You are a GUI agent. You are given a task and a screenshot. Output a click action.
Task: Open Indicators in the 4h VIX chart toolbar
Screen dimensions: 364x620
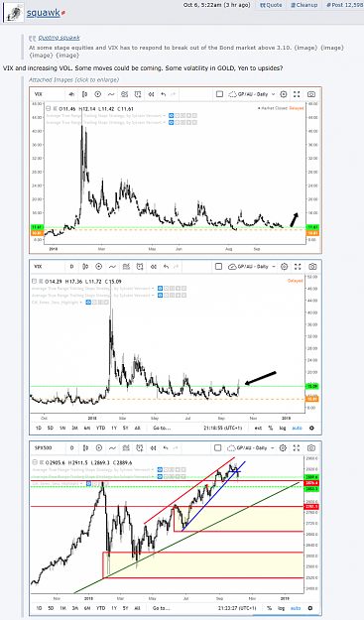point(111,94)
